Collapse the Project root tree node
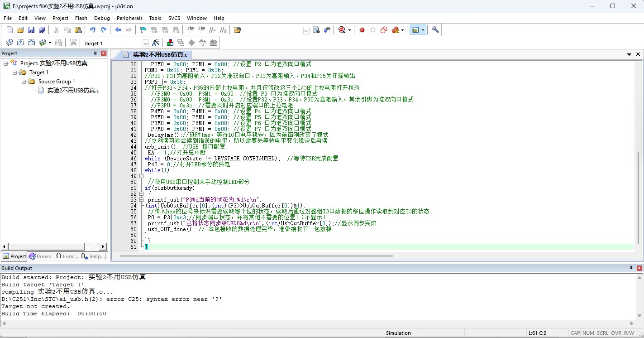The width and height of the screenshot is (644, 338). click(x=6, y=63)
